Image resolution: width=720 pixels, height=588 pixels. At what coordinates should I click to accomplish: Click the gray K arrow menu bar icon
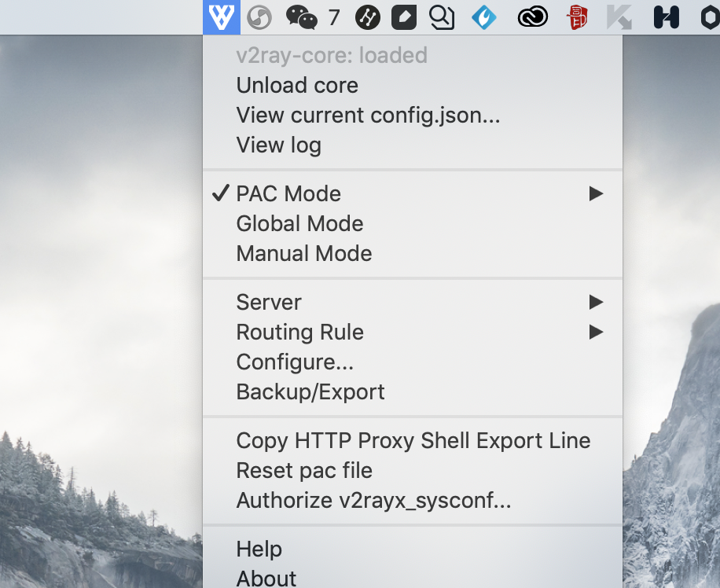coord(620,17)
